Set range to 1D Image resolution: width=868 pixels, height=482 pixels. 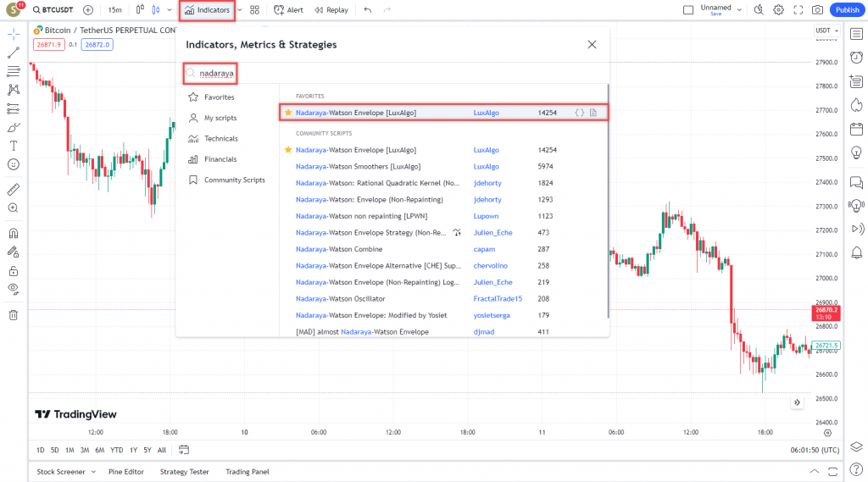coord(41,450)
